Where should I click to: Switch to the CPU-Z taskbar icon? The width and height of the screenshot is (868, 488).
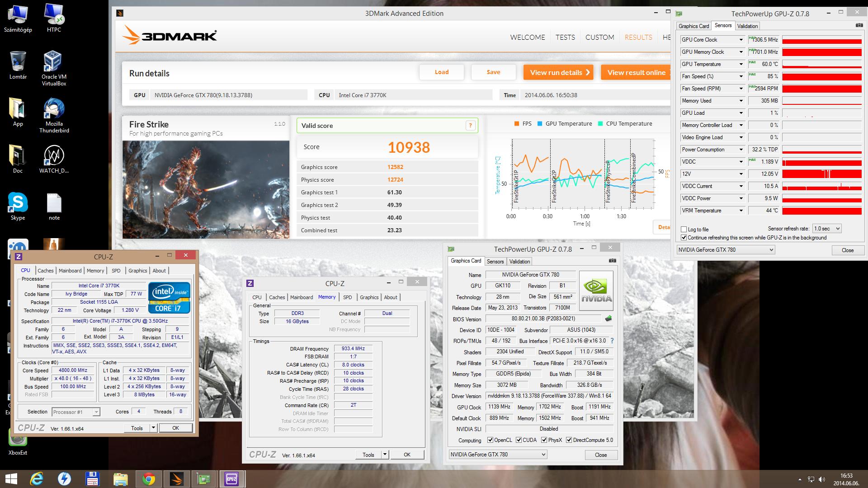pos(232,479)
